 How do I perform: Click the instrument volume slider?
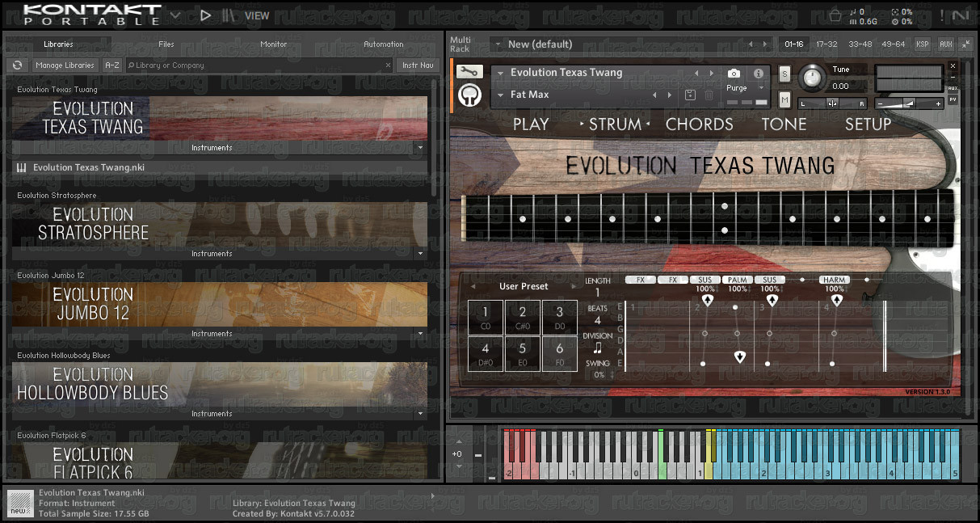pyautogui.click(x=909, y=103)
